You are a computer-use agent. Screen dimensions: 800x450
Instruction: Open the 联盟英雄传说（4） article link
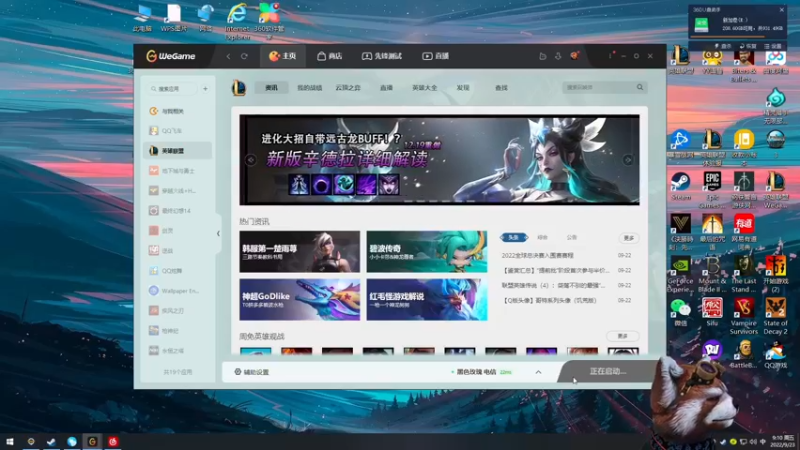[553, 285]
